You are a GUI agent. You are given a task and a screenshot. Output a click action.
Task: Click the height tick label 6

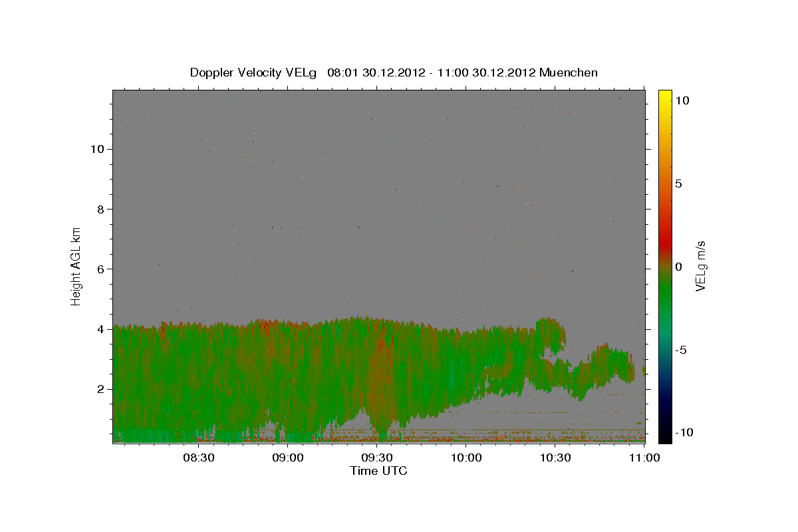pyautogui.click(x=101, y=269)
